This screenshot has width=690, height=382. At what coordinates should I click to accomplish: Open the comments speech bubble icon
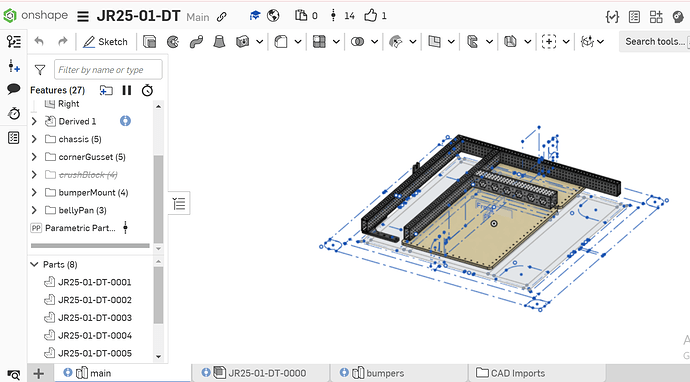[14, 89]
